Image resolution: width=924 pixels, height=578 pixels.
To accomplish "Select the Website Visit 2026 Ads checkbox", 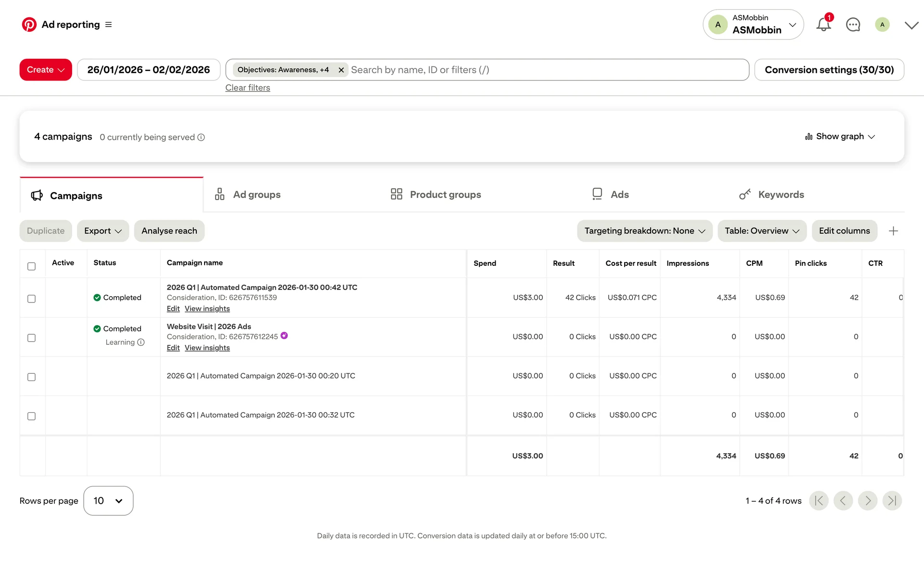I will click(x=32, y=338).
